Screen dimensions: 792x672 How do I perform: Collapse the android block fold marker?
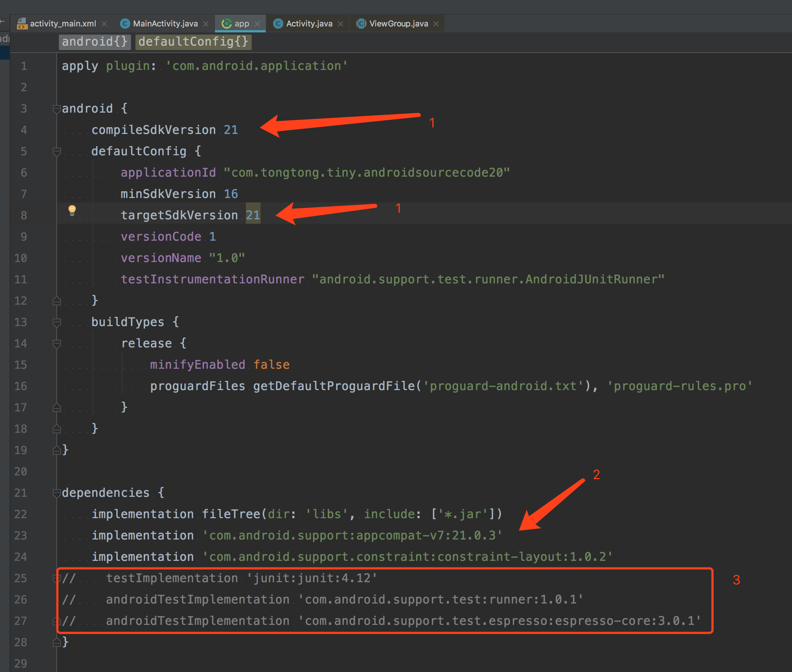tap(57, 109)
